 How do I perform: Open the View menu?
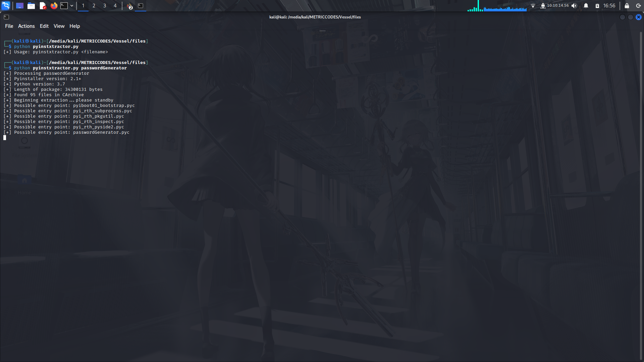point(59,26)
